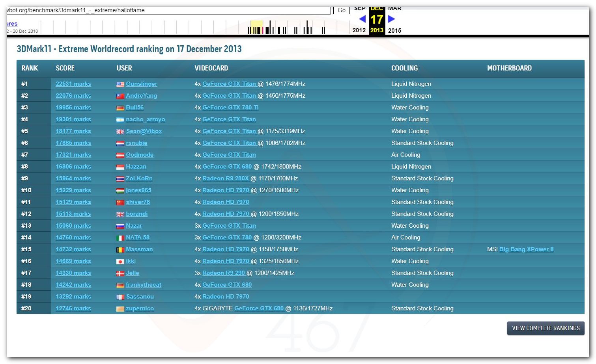
Task: Visit AndreYang's user profile
Action: [x=142, y=96]
